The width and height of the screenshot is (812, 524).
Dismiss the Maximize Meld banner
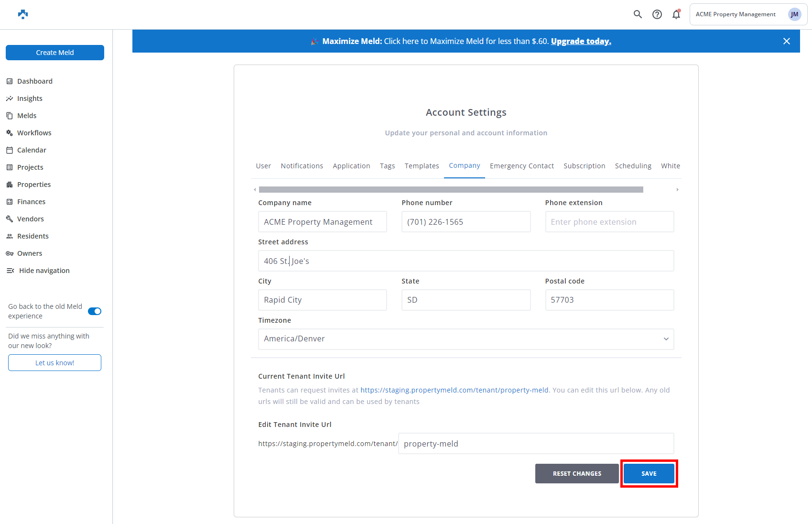786,41
